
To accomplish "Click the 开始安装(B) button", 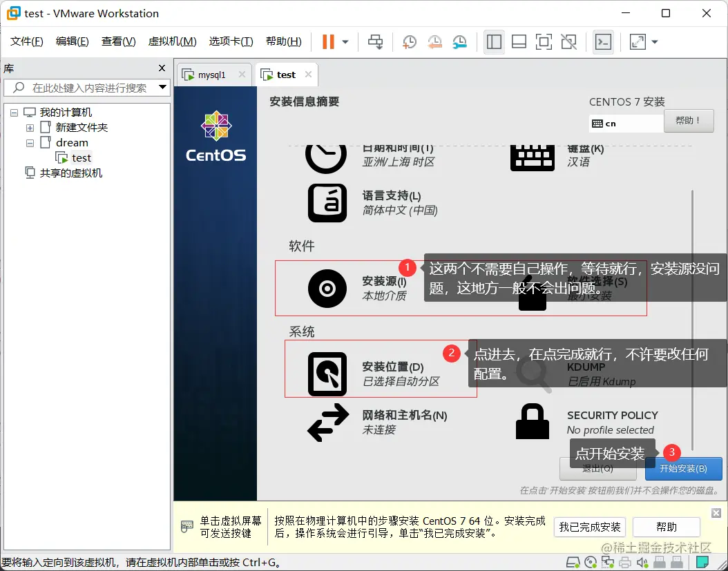I will 683,468.
